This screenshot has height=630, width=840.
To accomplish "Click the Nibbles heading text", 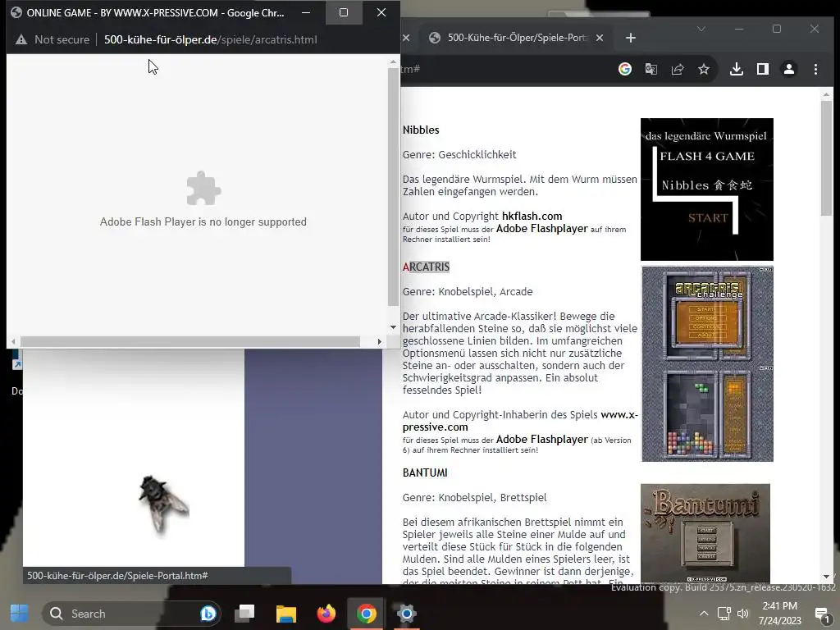I will 421,130.
